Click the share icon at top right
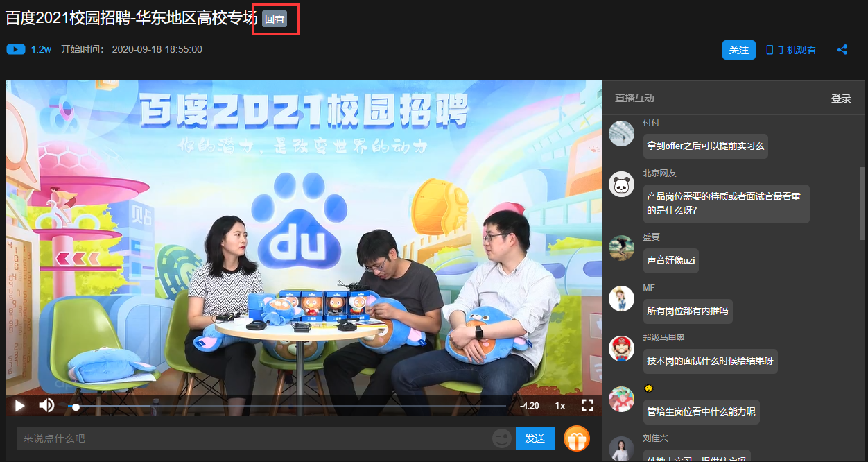Viewport: 868px width, 462px height. point(842,50)
